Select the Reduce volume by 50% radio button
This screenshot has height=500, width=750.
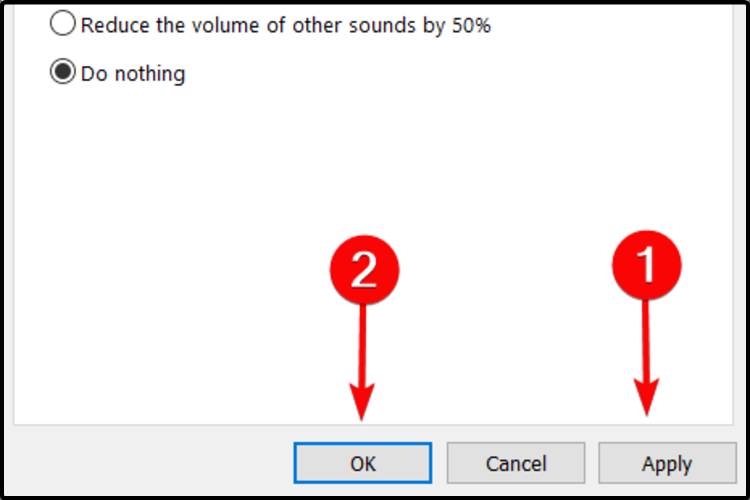coord(63,25)
